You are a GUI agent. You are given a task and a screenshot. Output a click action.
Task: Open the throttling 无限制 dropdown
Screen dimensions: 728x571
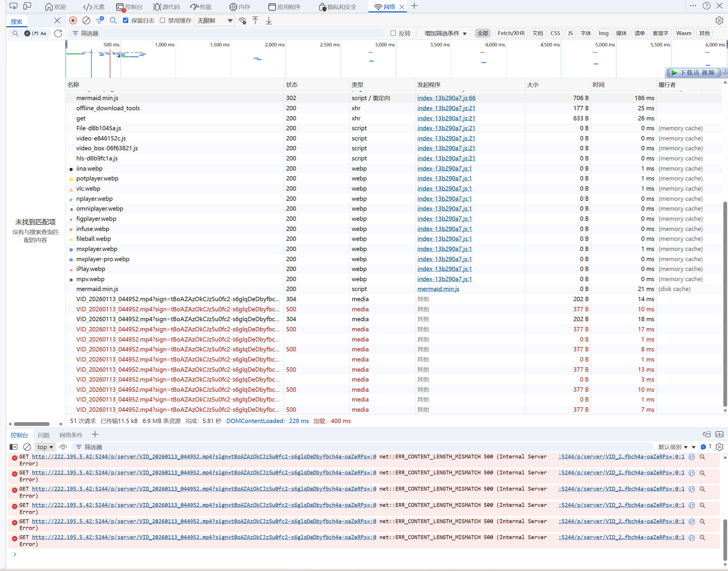pyautogui.click(x=215, y=21)
